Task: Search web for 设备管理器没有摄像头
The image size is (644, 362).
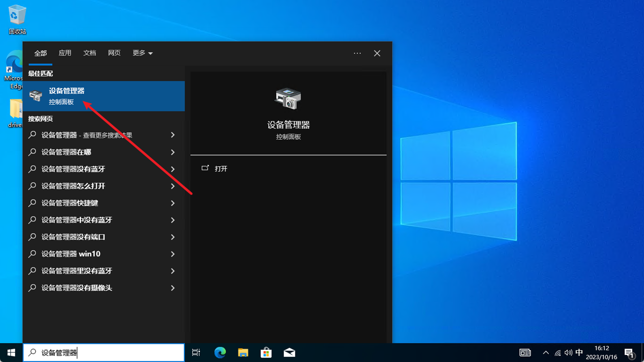Action: point(77,288)
